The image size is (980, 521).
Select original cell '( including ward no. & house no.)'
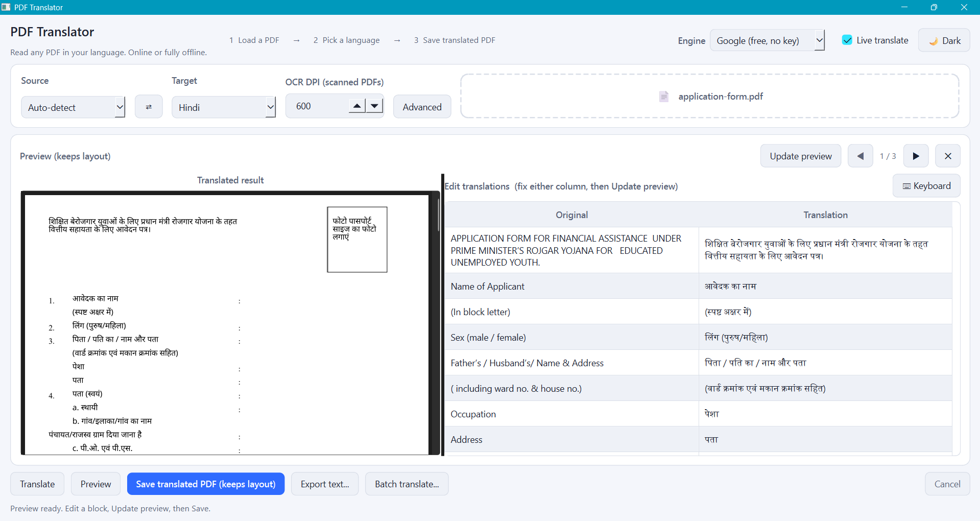tap(571, 388)
